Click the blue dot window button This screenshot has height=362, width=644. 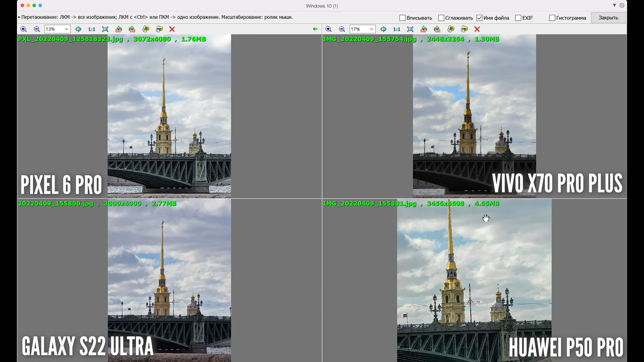(x=40, y=6)
